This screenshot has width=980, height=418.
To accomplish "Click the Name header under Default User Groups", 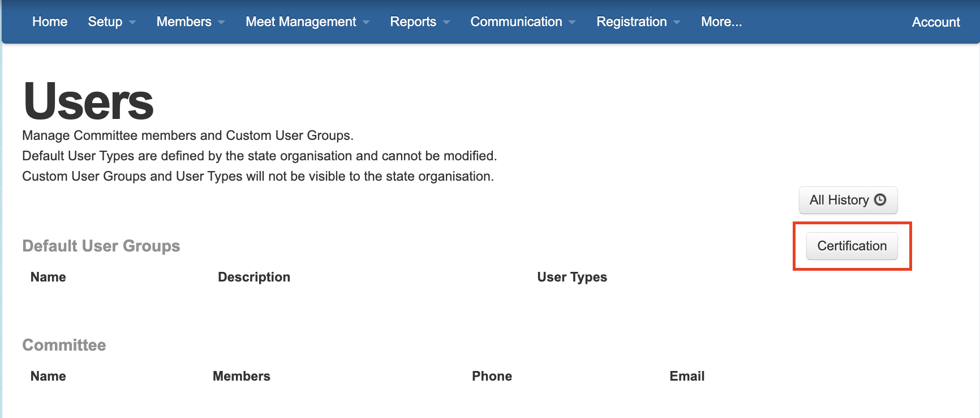I will (x=48, y=277).
